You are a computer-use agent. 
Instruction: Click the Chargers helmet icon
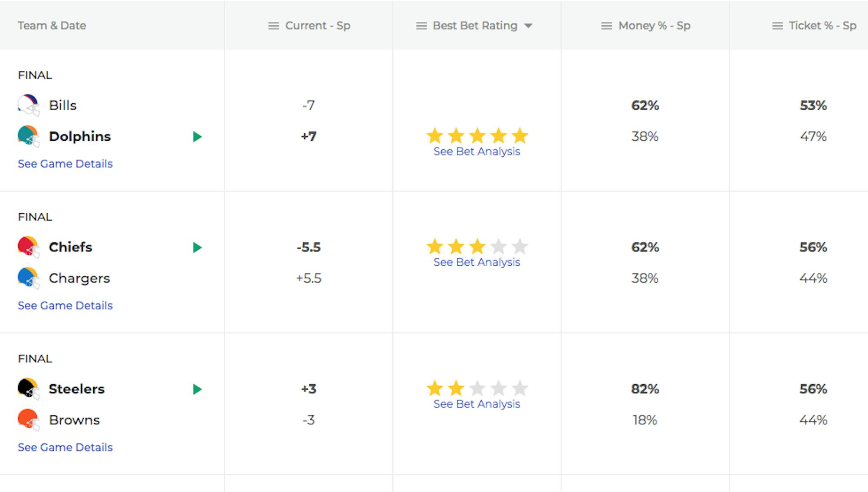point(29,278)
